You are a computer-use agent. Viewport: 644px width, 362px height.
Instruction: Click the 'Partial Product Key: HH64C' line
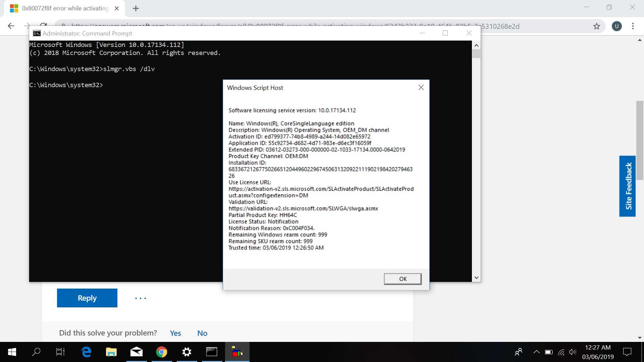(263, 215)
